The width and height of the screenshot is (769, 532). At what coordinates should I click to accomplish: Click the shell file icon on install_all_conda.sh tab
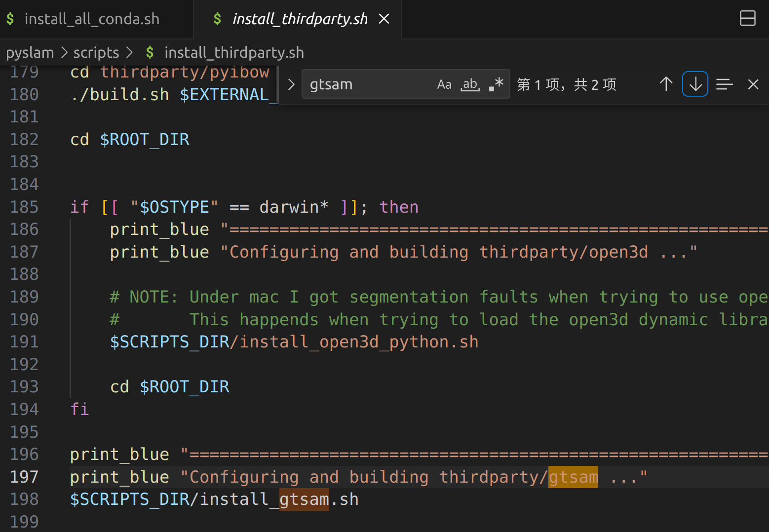point(10,19)
